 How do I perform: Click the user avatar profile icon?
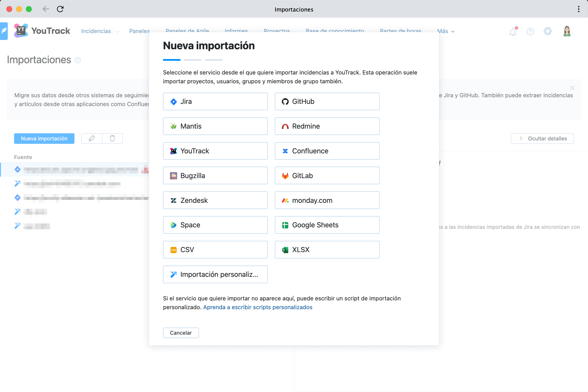point(567,31)
